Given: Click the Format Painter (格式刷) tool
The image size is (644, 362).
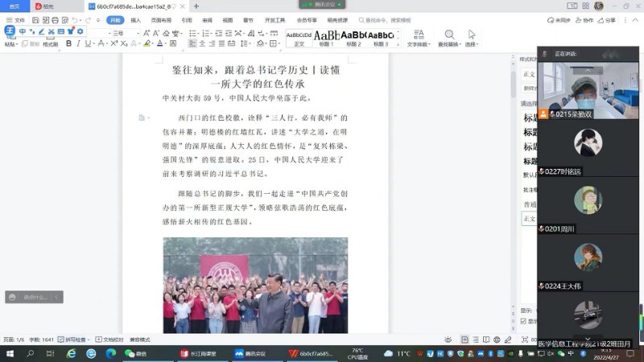Looking at the screenshot, I should click(50, 44).
